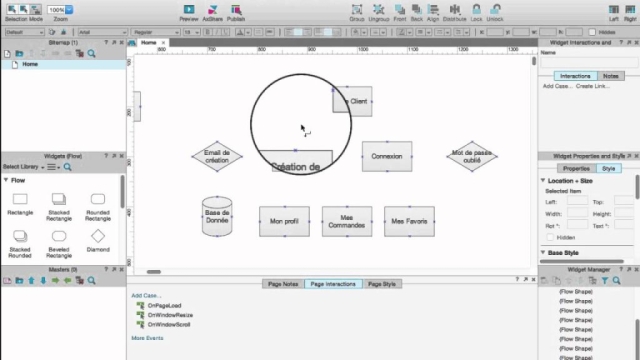Open the font size dropdown

pos(191,32)
